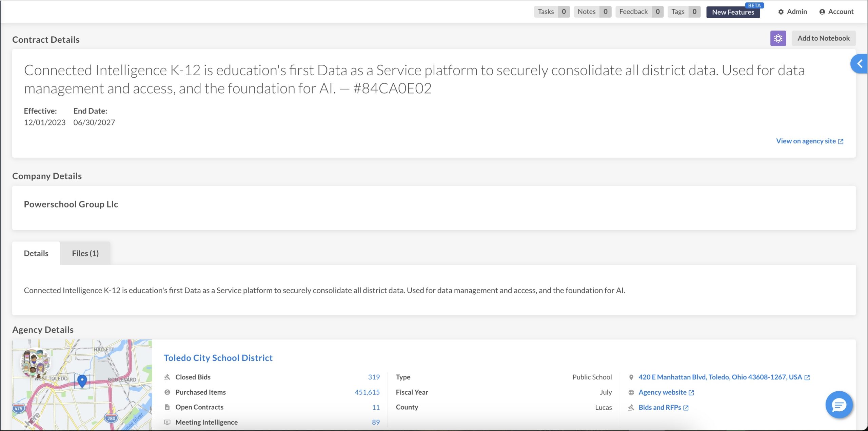Click the Purchased Items coin icon
The height and width of the screenshot is (431, 868).
click(167, 392)
